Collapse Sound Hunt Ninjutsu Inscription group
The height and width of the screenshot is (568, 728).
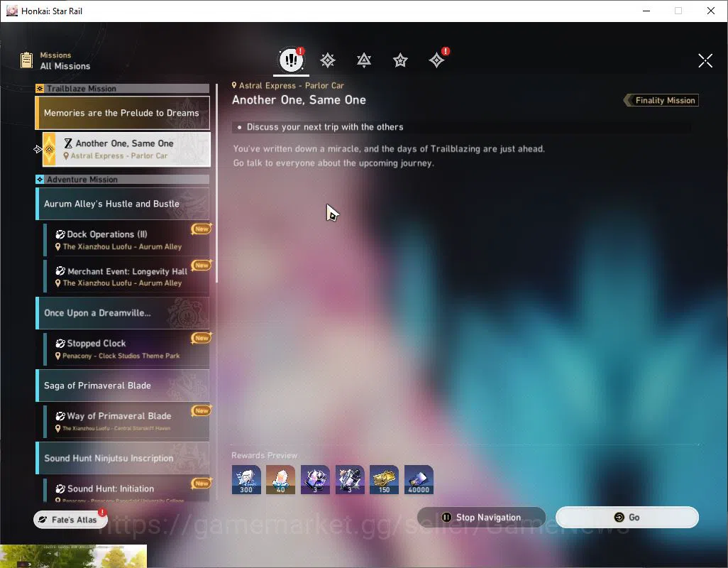(123, 459)
